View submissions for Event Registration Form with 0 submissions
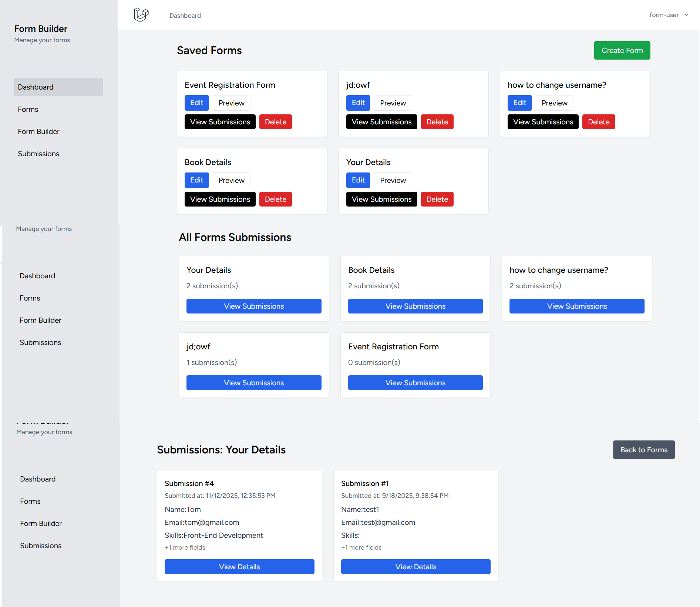 click(x=415, y=383)
